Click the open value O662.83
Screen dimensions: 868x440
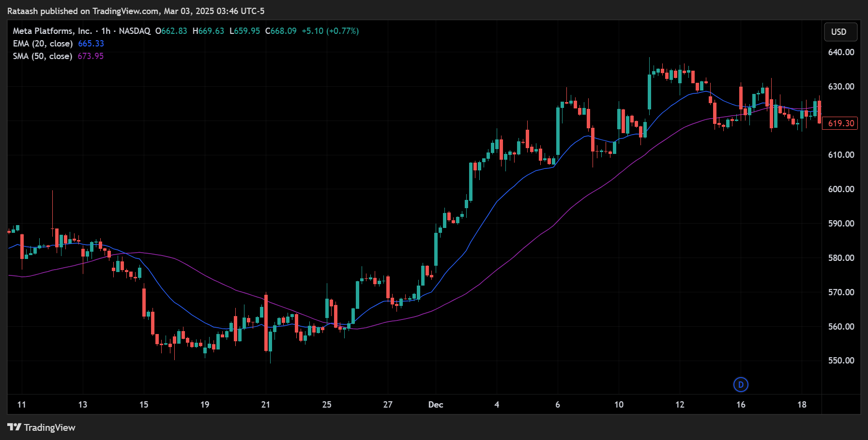(x=171, y=31)
